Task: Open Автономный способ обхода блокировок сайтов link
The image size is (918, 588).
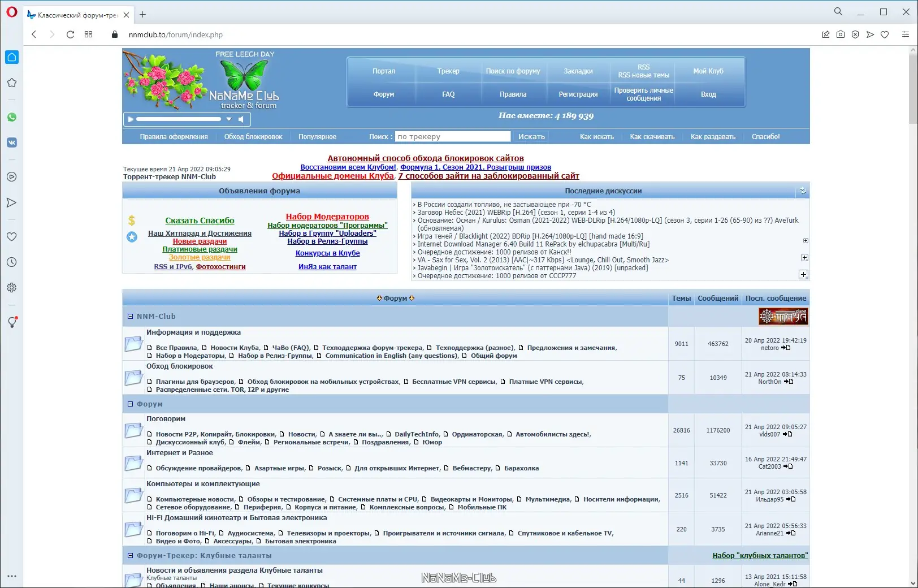Action: tap(426, 158)
